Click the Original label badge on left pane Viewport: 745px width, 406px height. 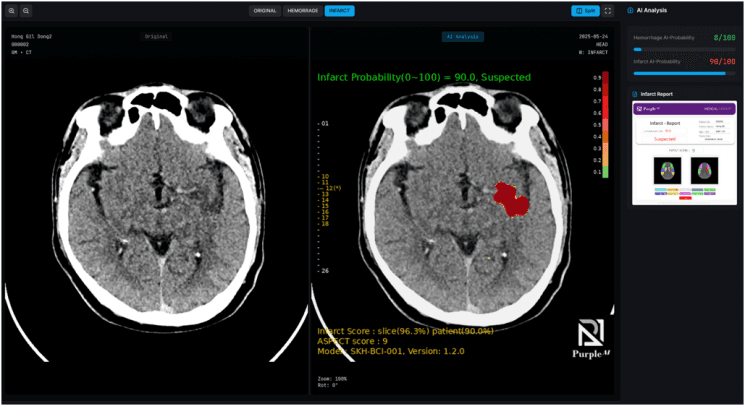[x=156, y=37]
